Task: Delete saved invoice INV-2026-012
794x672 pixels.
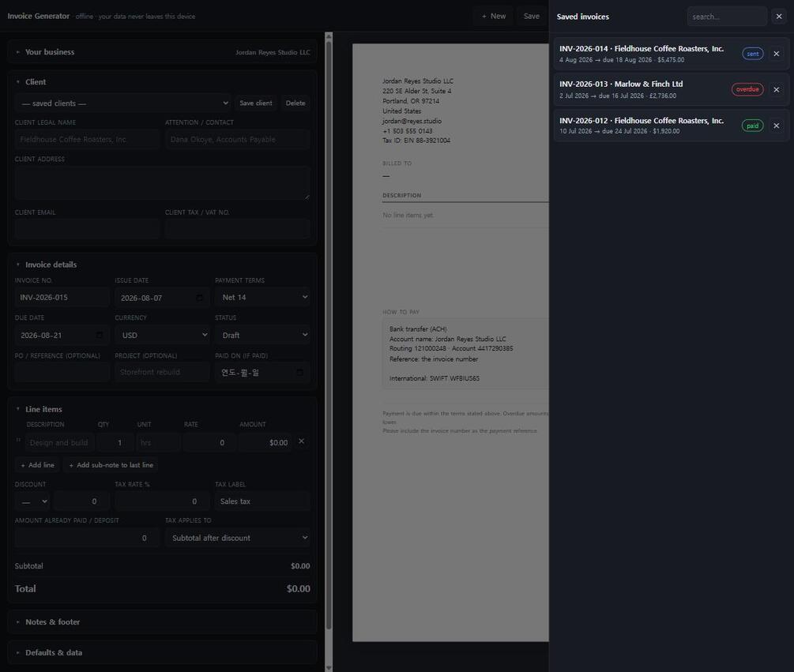Action: (777, 126)
